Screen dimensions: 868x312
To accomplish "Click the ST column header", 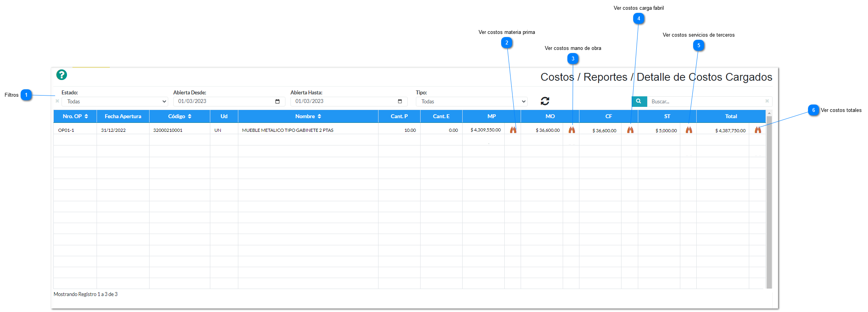I will [x=667, y=116].
